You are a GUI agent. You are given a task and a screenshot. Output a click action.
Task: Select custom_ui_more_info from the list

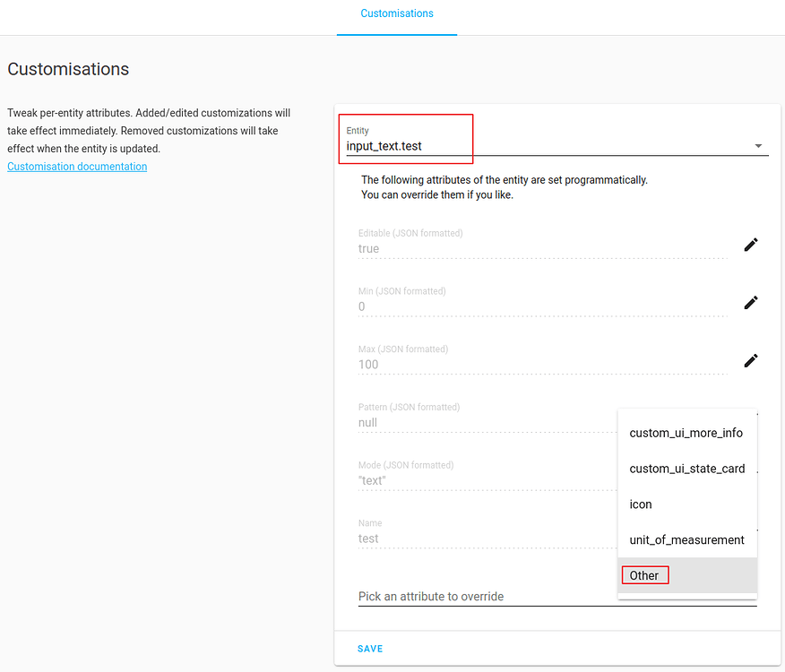686,433
